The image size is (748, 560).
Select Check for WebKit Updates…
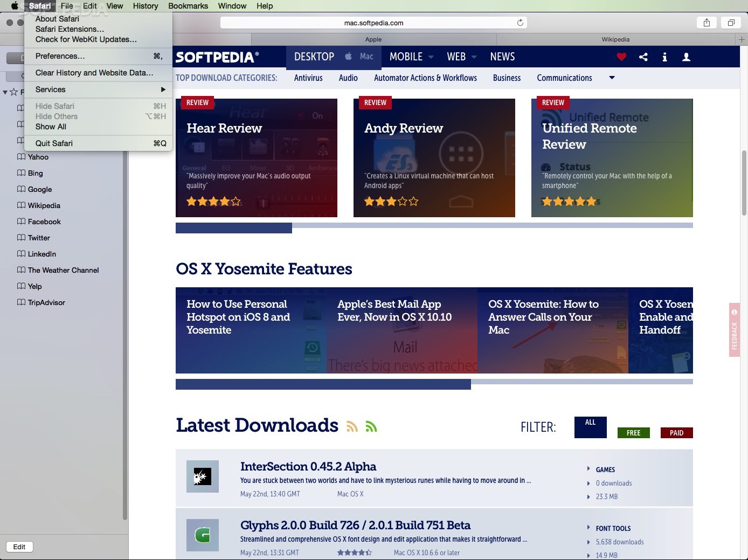pyautogui.click(x=98, y=39)
